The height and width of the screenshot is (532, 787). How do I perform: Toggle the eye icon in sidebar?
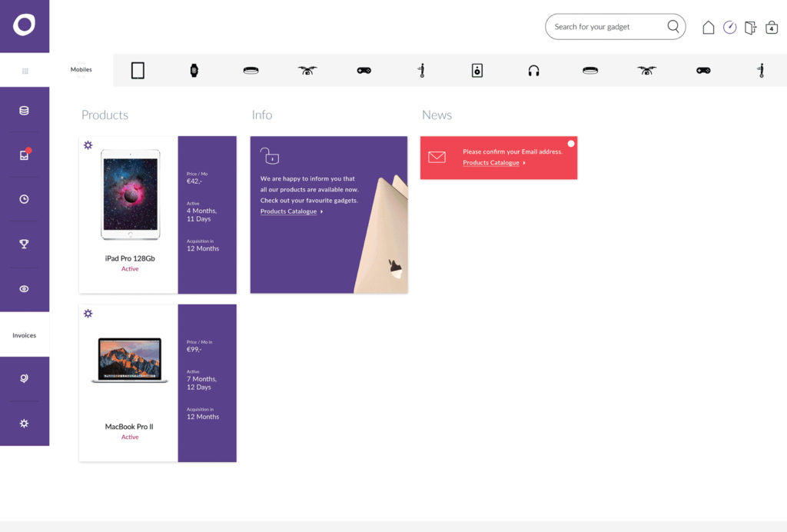24,289
